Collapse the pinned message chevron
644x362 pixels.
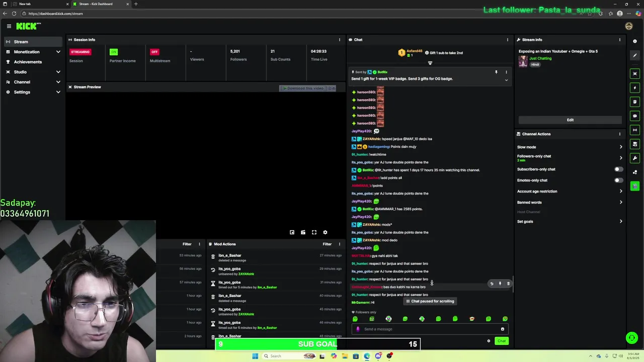point(506,80)
